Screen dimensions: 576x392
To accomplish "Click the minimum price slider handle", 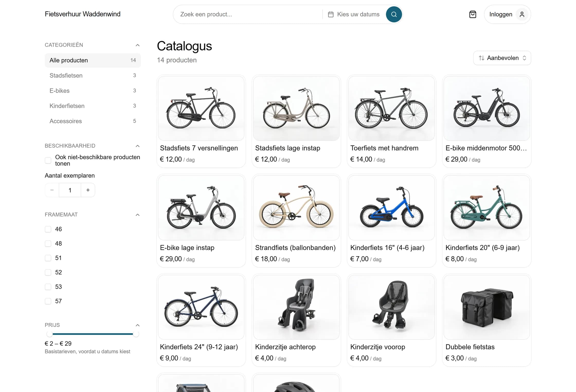I will (49, 334).
